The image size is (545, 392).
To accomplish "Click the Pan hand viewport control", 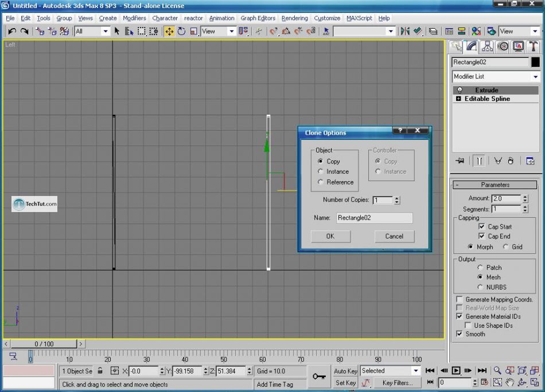I will 509,382.
